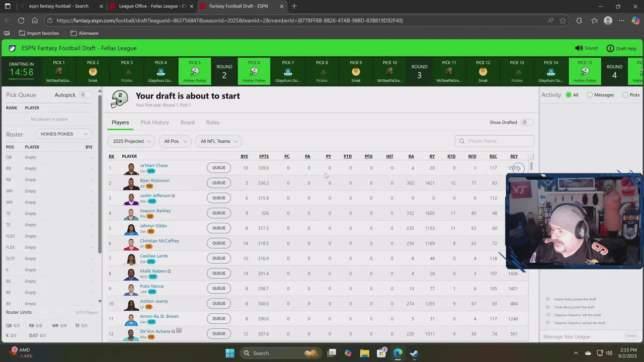This screenshot has height=362, width=644.
Task: Click the Player Name search field
Action: click(494, 141)
